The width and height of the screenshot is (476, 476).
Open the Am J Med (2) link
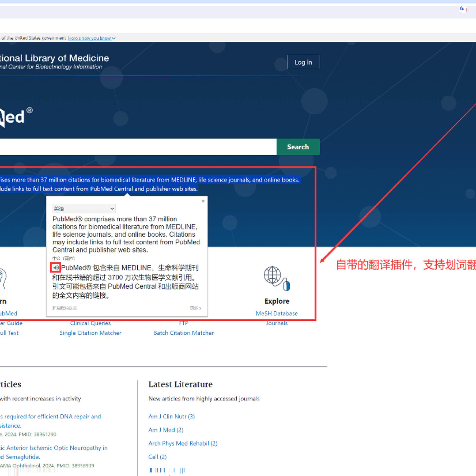pos(166,430)
